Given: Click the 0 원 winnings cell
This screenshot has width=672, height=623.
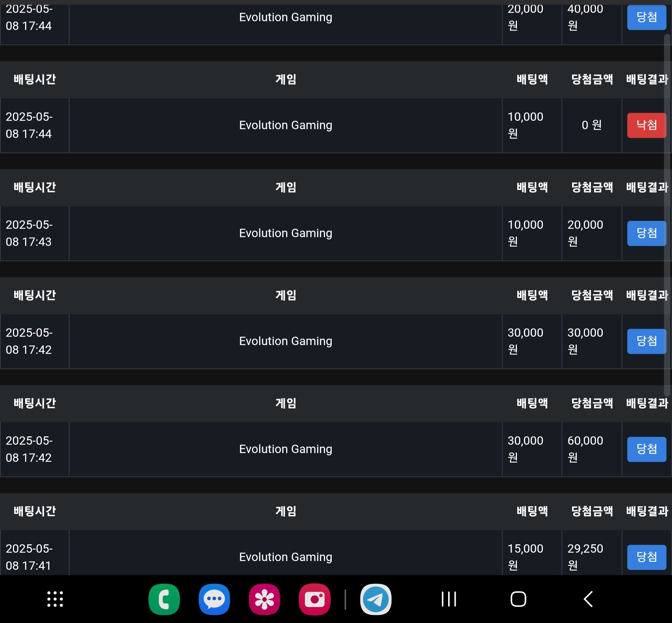Looking at the screenshot, I should pyautogui.click(x=592, y=125).
